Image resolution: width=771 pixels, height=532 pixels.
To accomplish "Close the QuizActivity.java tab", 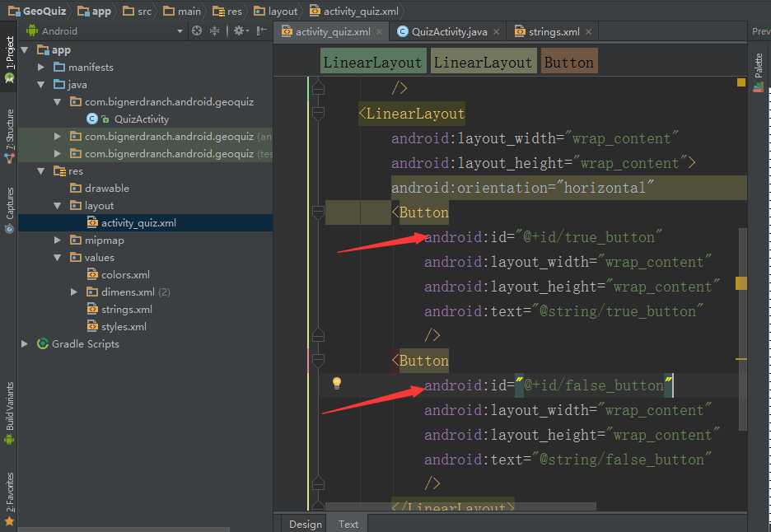I will pyautogui.click(x=496, y=32).
